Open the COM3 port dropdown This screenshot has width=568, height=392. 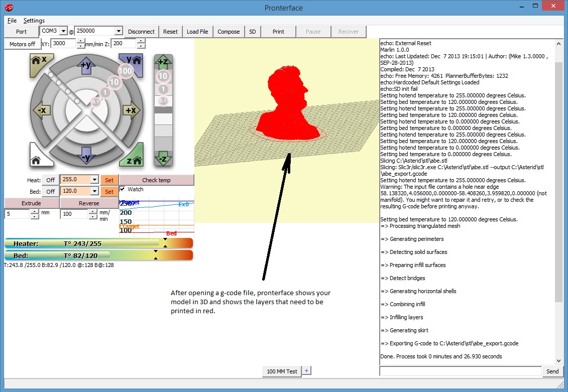point(63,31)
